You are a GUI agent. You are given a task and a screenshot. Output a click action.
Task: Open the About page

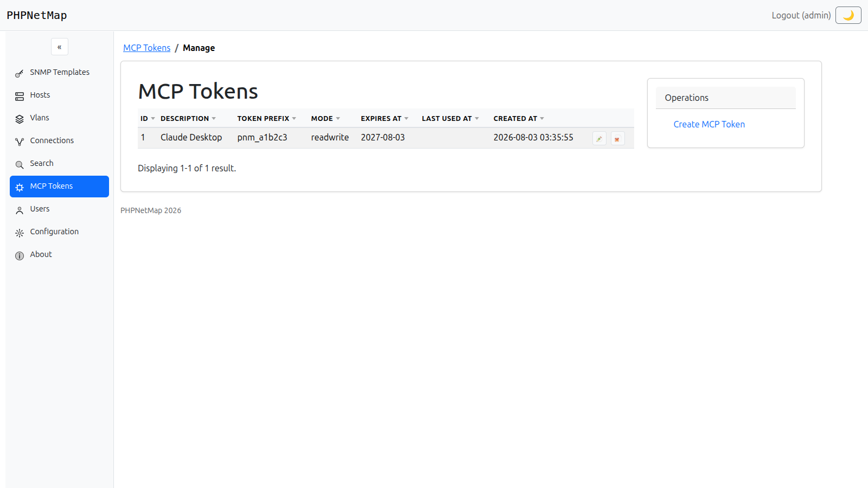(x=60, y=255)
